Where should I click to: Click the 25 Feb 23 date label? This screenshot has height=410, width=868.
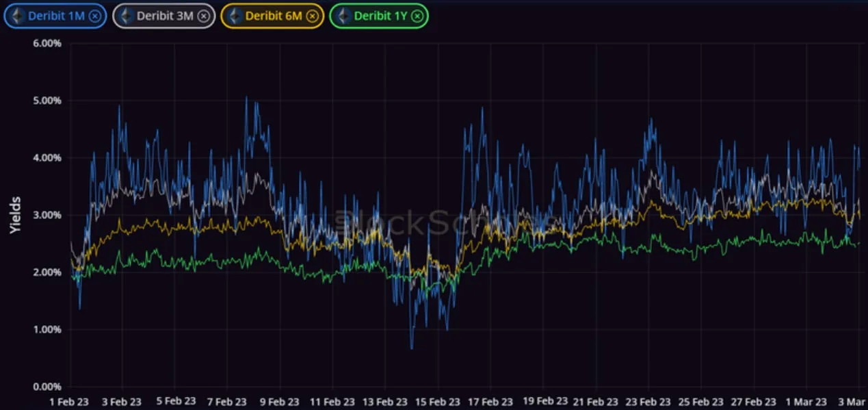(700, 402)
